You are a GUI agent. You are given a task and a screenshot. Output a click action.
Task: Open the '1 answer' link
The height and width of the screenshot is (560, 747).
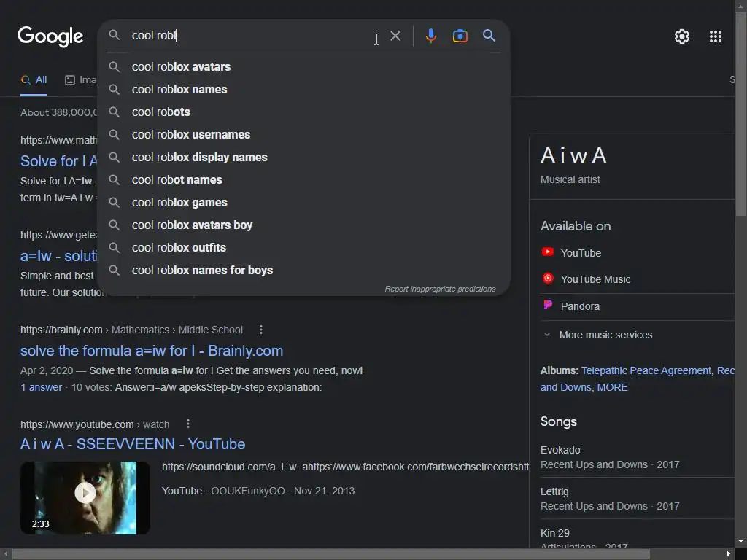pyautogui.click(x=41, y=388)
